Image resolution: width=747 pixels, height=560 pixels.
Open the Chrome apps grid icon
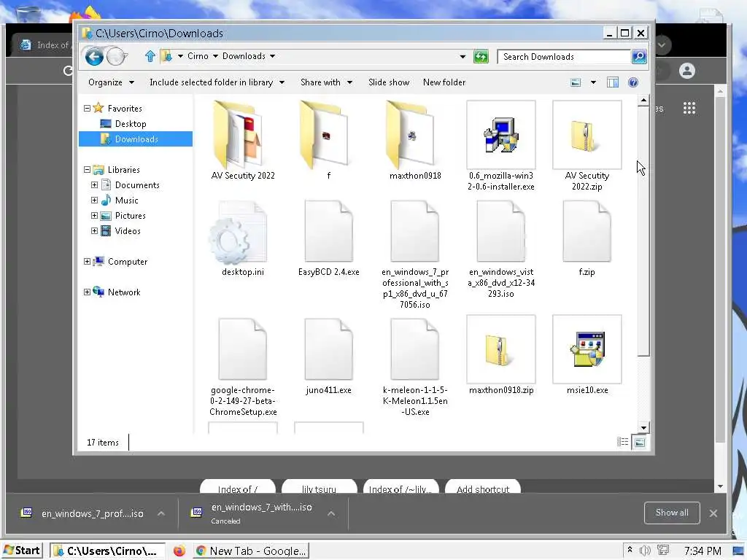click(689, 108)
